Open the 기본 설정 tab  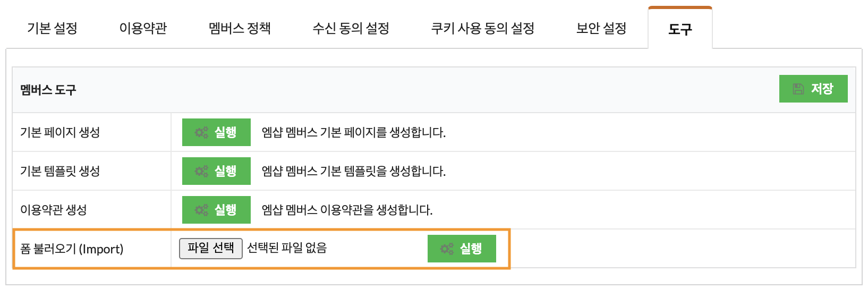pyautogui.click(x=52, y=28)
